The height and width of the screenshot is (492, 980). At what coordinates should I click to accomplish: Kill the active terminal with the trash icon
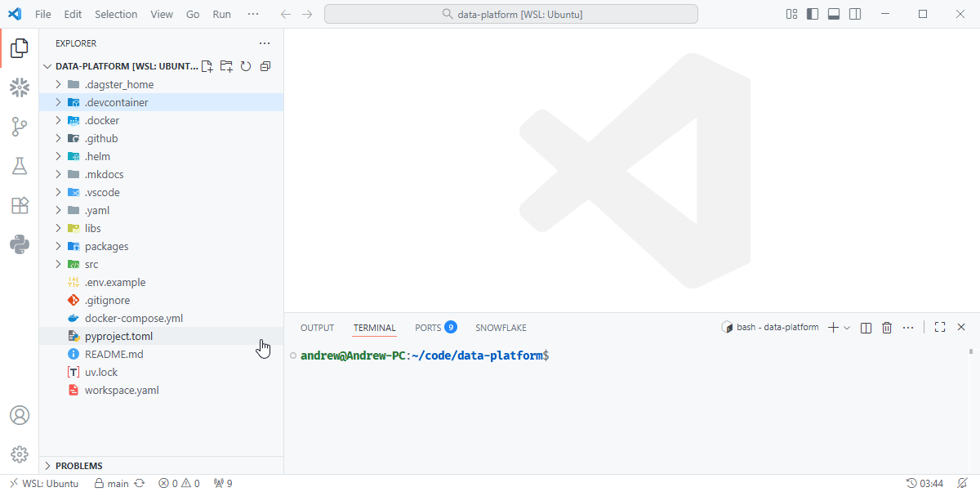pos(887,327)
